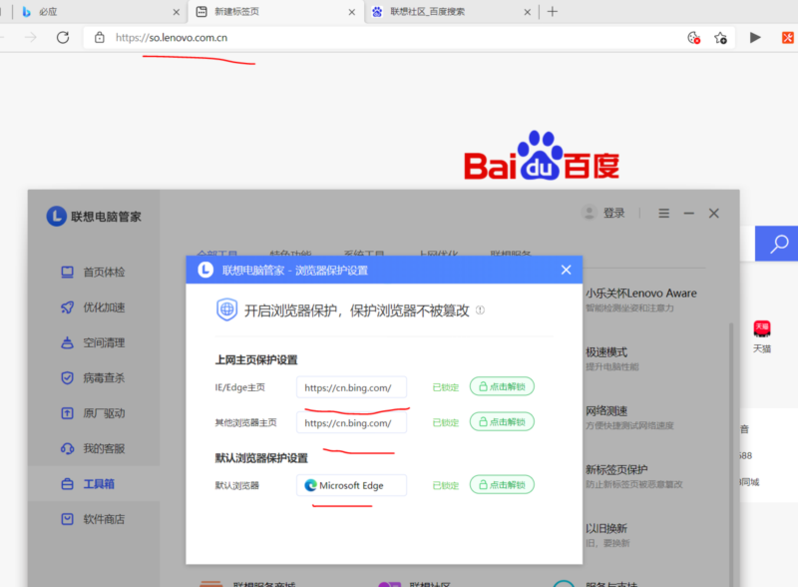Image resolution: width=798 pixels, height=587 pixels.
Task: Unlock the IE/Edge homepage setting
Action: click(x=501, y=387)
